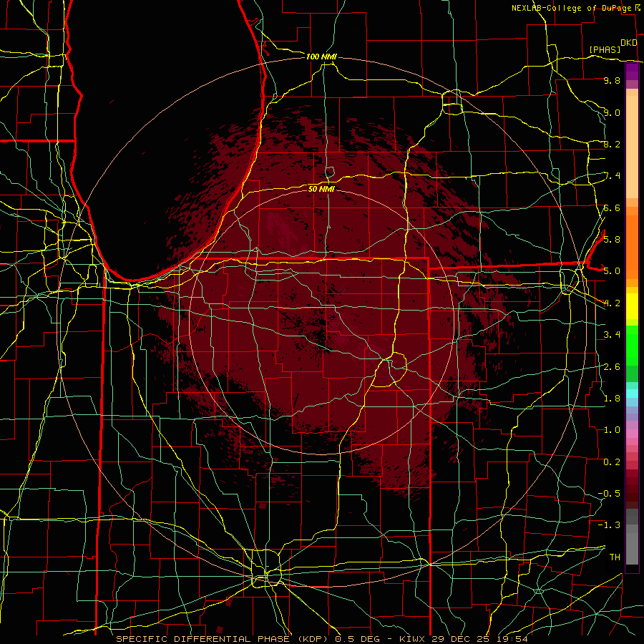Click the Specific Differential Phase KIWX title text

tap(322, 639)
